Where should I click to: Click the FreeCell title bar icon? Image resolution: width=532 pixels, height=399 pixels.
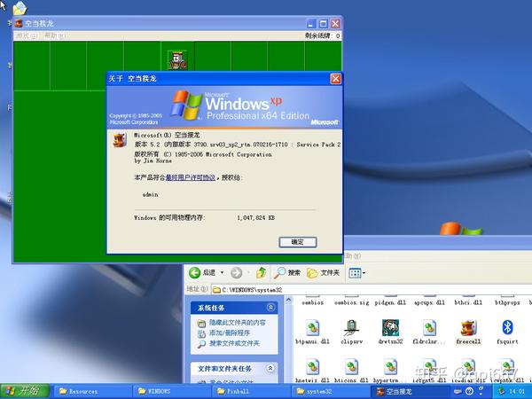click(x=19, y=23)
